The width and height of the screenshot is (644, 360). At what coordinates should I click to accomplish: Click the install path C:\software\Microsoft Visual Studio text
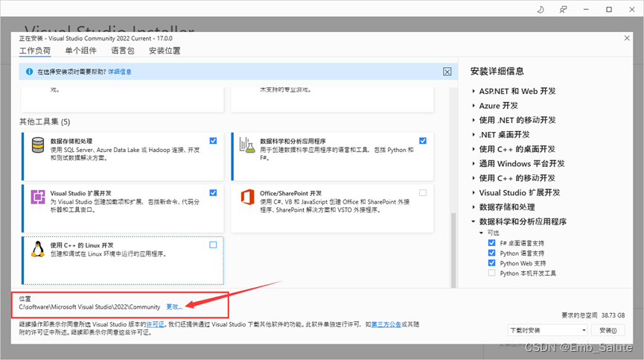point(89,307)
